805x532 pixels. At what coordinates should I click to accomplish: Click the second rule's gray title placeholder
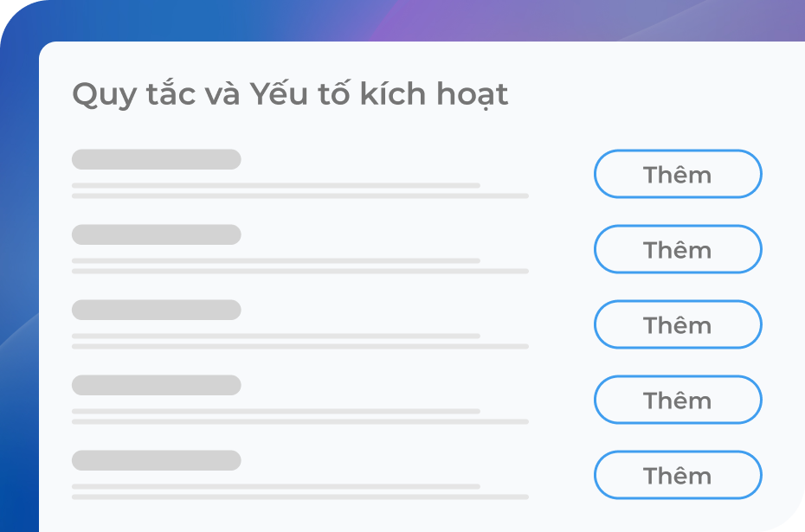tap(156, 234)
